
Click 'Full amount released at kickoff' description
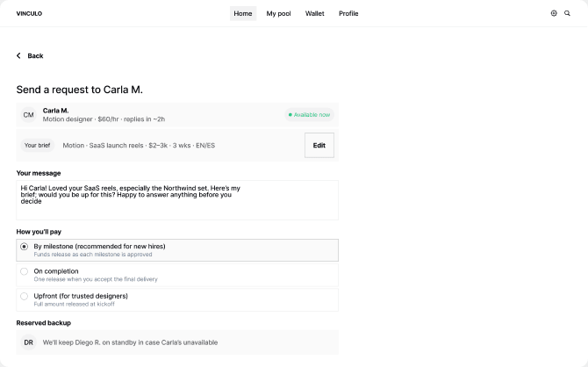[x=75, y=304]
